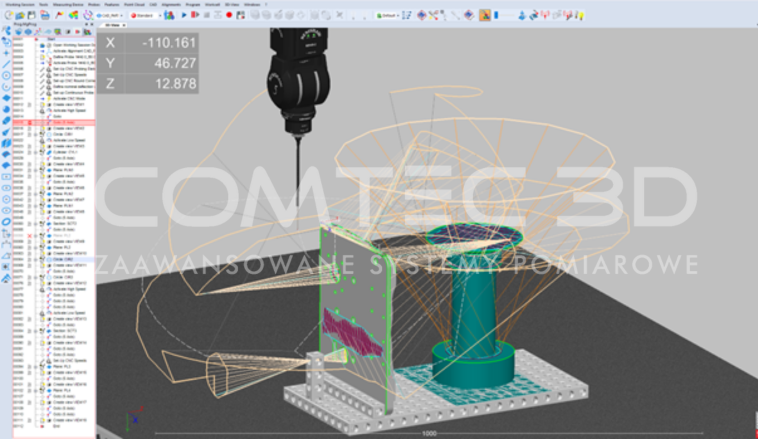Viewport: 758px width, 439px height.
Task: Select the Plane feature tool in left sidebar
Action: pos(6,98)
